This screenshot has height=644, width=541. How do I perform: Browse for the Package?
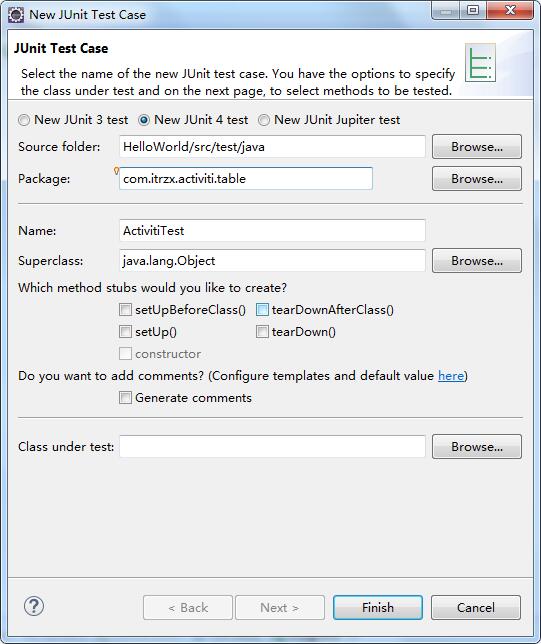pos(477,179)
